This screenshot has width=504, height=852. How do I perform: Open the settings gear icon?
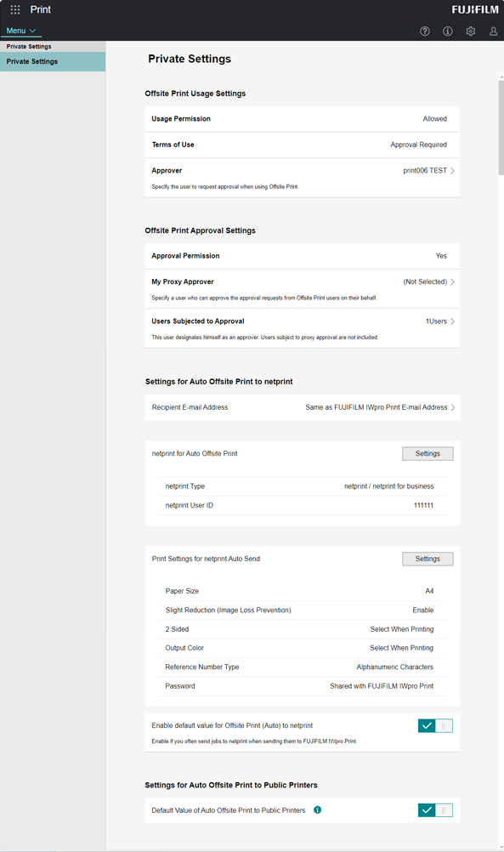[471, 31]
